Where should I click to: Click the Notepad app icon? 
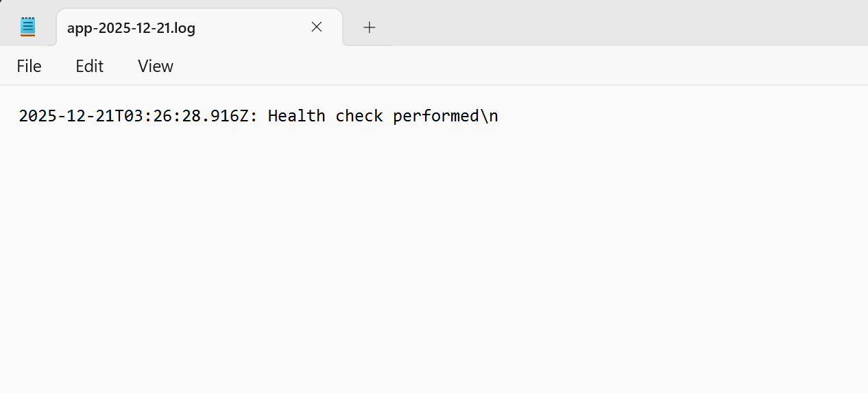coord(27,27)
